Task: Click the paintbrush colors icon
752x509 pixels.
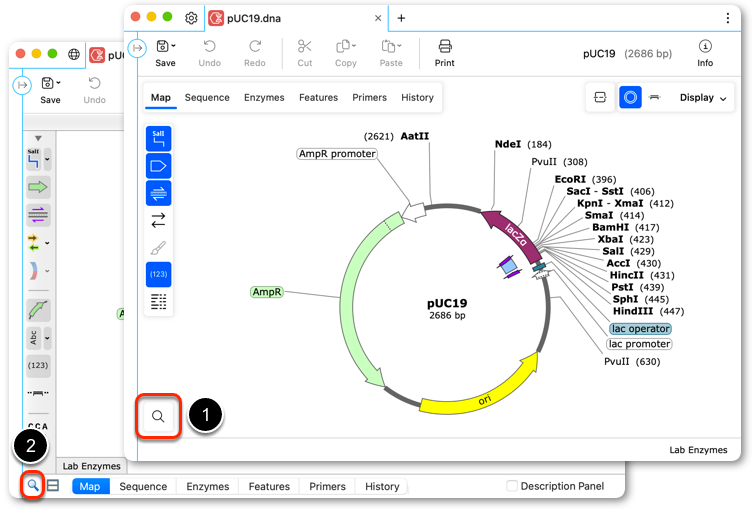Action: pos(158,248)
